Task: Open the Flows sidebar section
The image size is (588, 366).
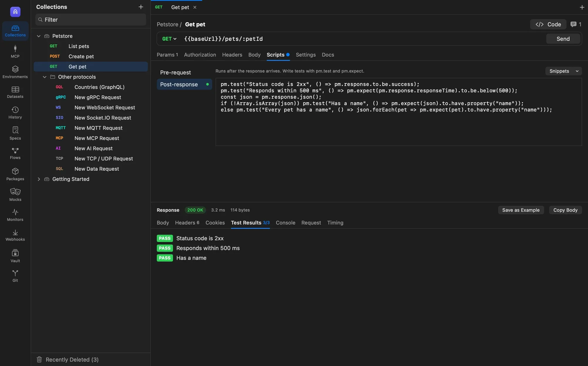Action: (15, 153)
